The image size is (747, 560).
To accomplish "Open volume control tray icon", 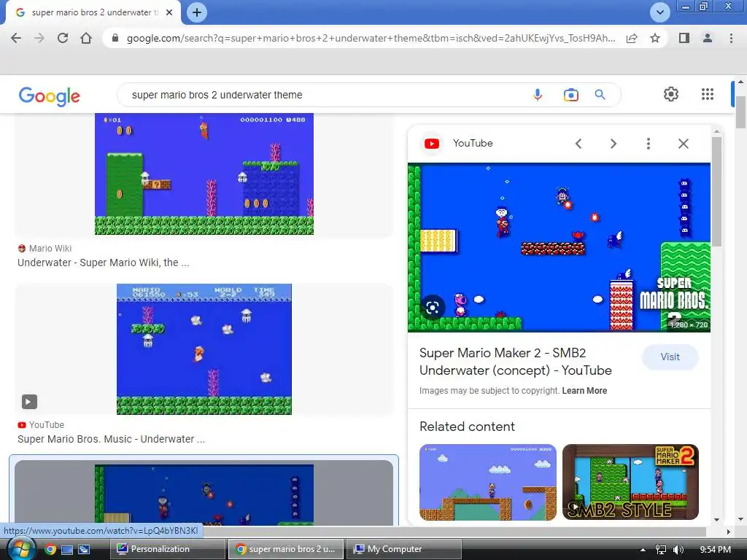I will point(678,550).
